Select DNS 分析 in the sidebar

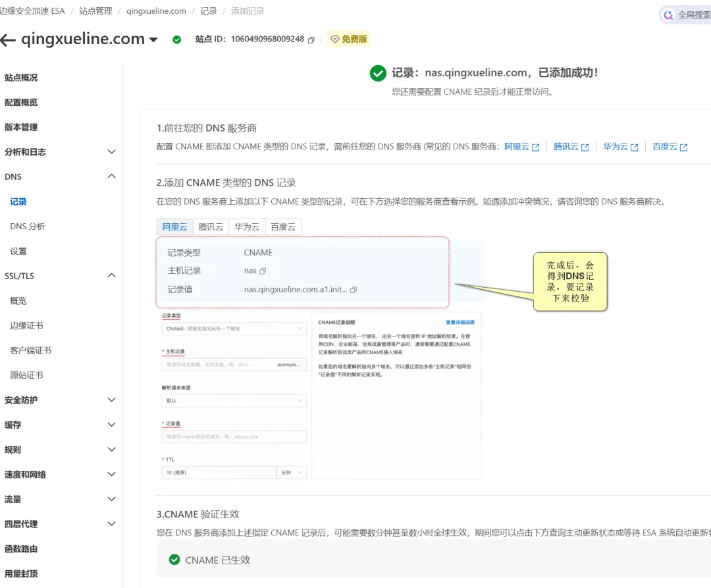pyautogui.click(x=27, y=226)
